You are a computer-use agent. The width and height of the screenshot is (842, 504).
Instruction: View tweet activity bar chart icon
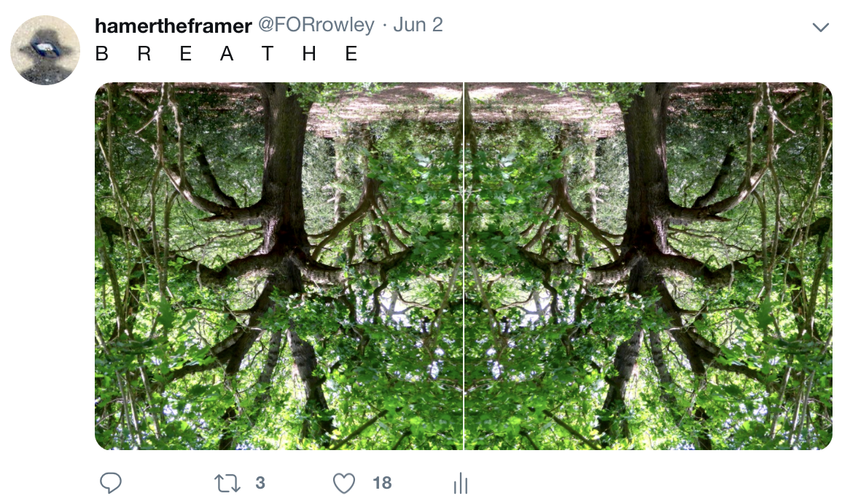tap(461, 483)
